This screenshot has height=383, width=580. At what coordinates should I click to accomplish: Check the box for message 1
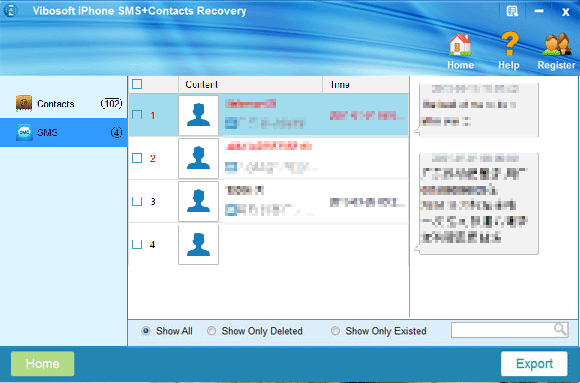click(137, 115)
